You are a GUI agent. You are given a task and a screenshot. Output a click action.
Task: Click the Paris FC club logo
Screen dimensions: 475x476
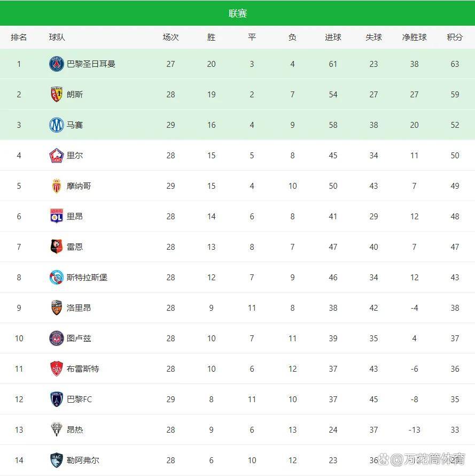pos(57,400)
